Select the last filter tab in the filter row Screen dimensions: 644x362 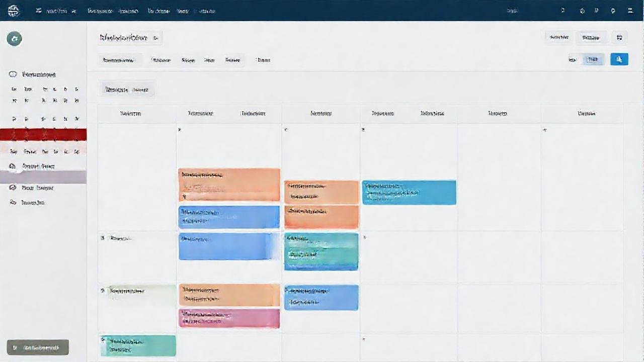pos(262,60)
